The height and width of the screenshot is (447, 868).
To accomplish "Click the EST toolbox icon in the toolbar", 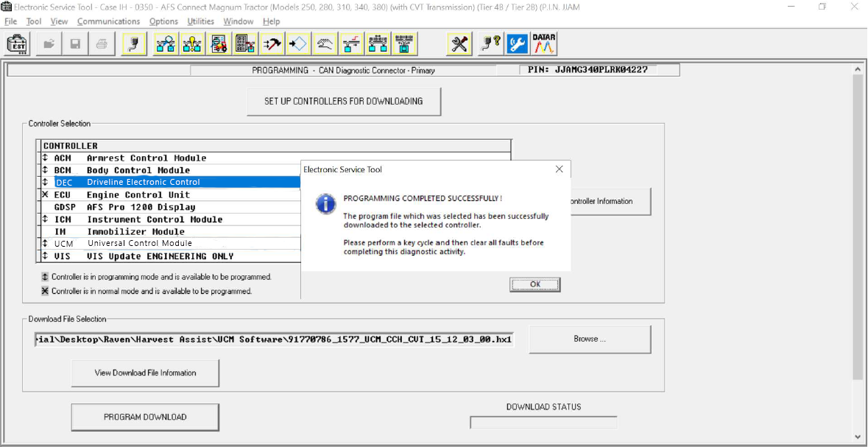I will (x=18, y=43).
